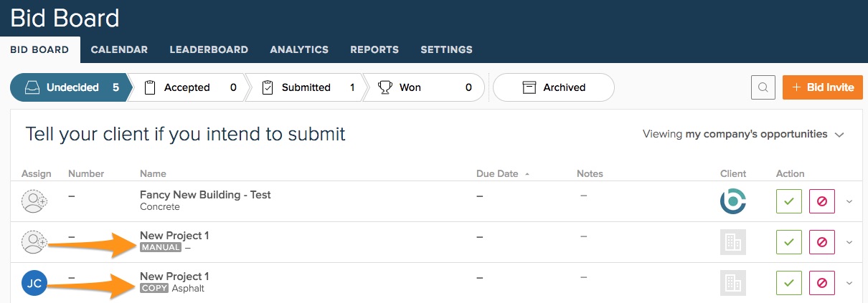The image size is (868, 303).
Task: Switch to the Calendar tab
Action: (119, 49)
